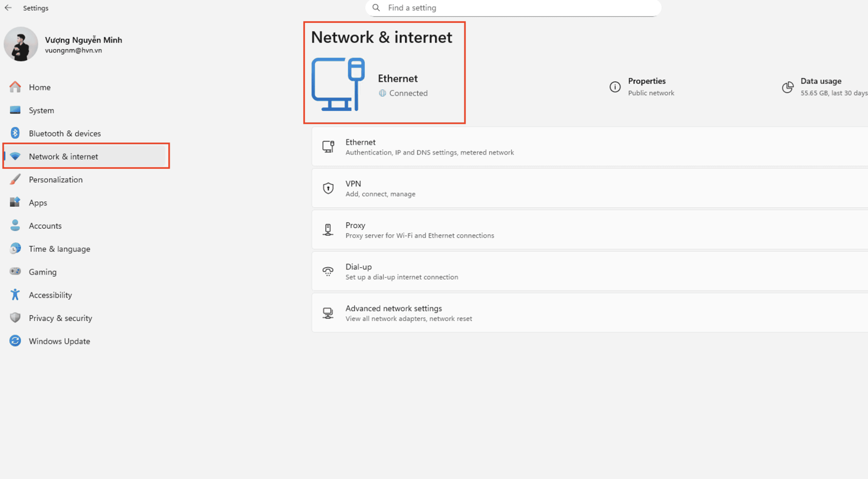This screenshot has height=479, width=868.
Task: Click the back arrow in Settings
Action: [8, 8]
